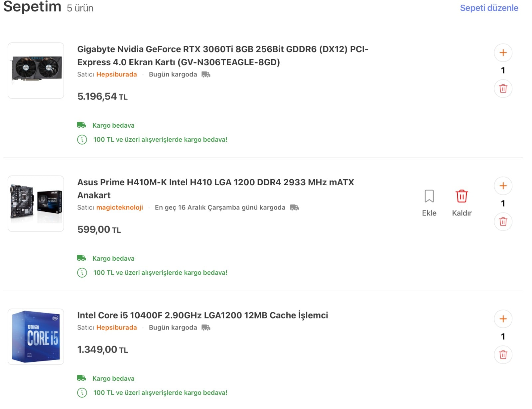Click trash icon under Asus H410M-K quantity
Viewport: 532px width, 409px height.
503,221
